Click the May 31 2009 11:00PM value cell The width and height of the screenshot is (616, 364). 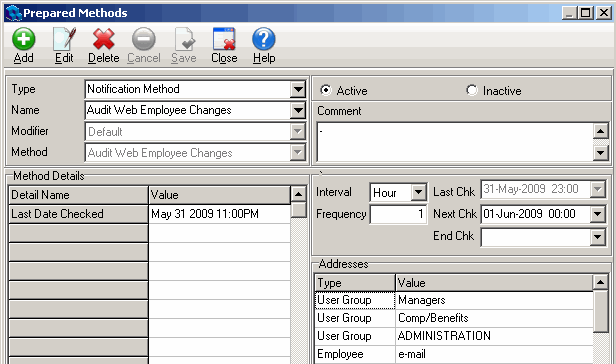pyautogui.click(x=219, y=214)
